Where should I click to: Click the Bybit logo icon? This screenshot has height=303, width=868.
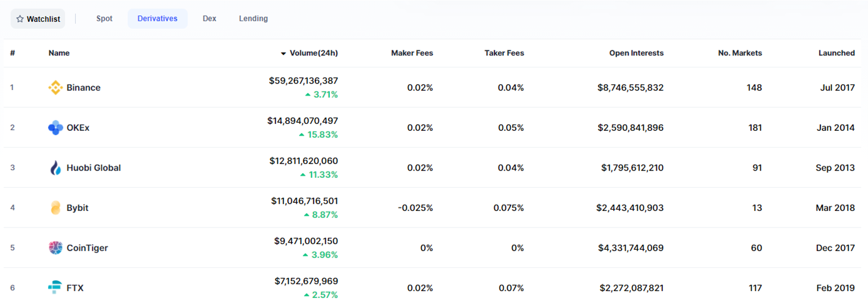(x=55, y=208)
